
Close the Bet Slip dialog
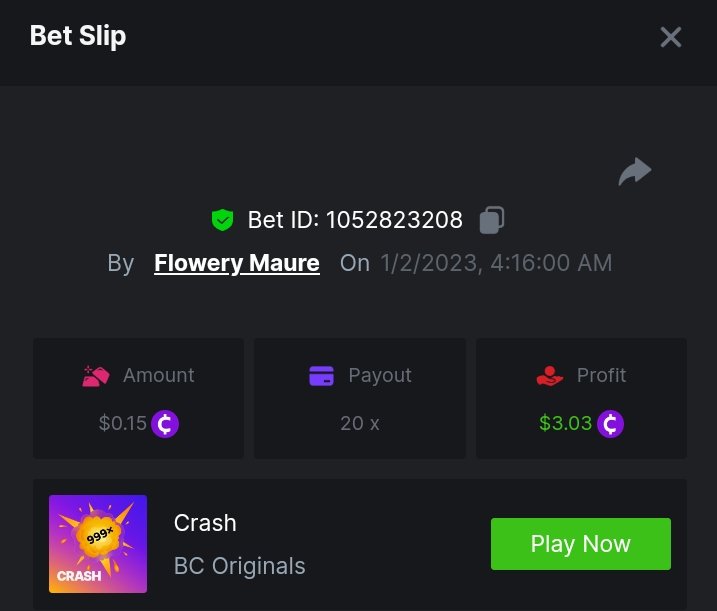coord(670,38)
